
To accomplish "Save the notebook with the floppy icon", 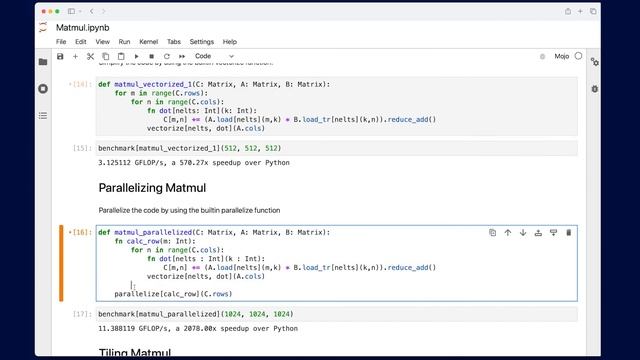I will (x=60, y=56).
